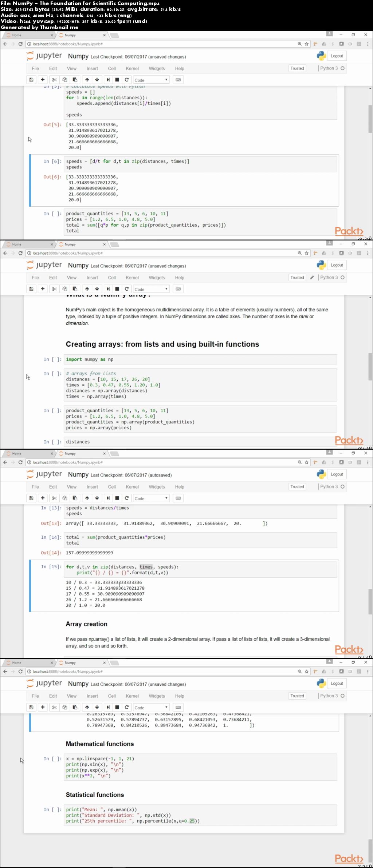
Task: Open the command palette keyboard icon in the top frame
Action: [x=178, y=80]
